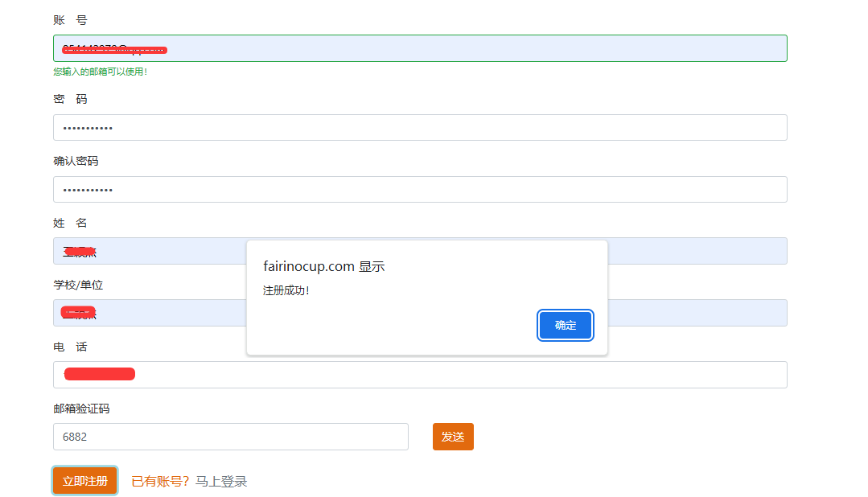Viewport: 868px width, 497px height.
Task: Click the 确认密码 label
Action: [76, 161]
